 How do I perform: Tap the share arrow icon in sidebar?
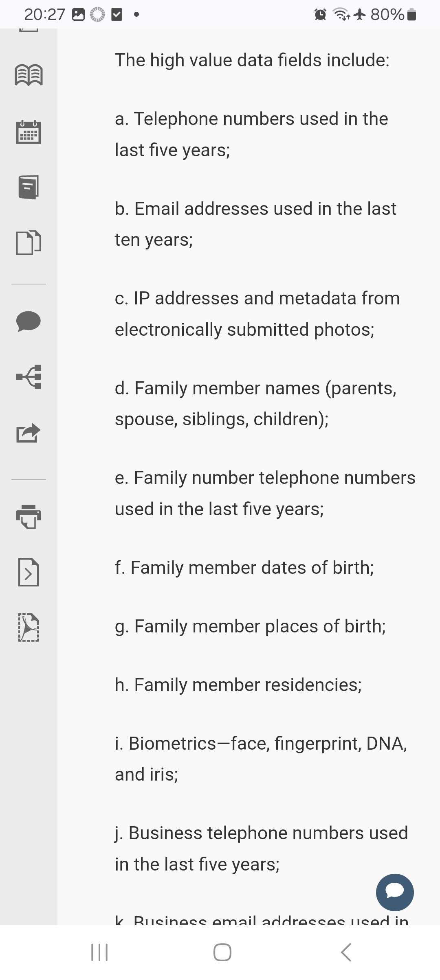tap(29, 433)
